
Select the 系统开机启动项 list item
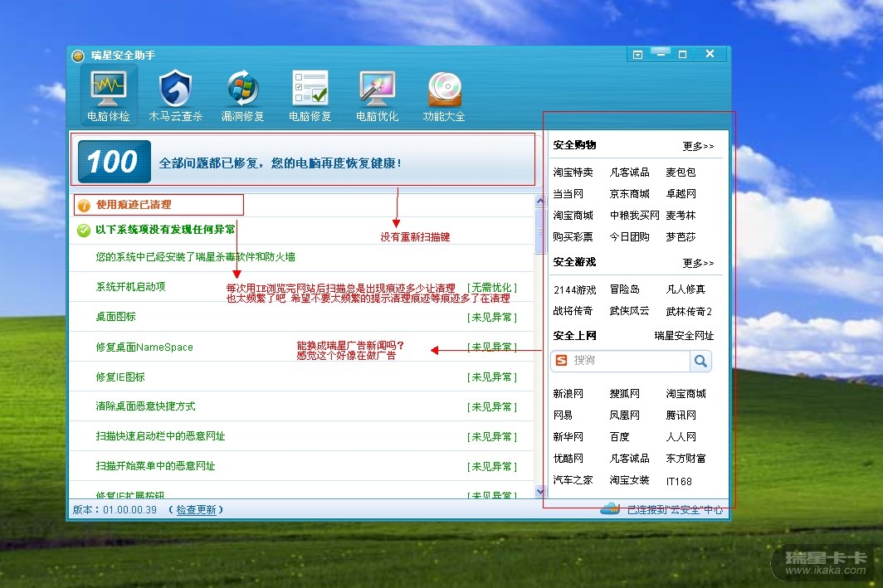pos(130,286)
